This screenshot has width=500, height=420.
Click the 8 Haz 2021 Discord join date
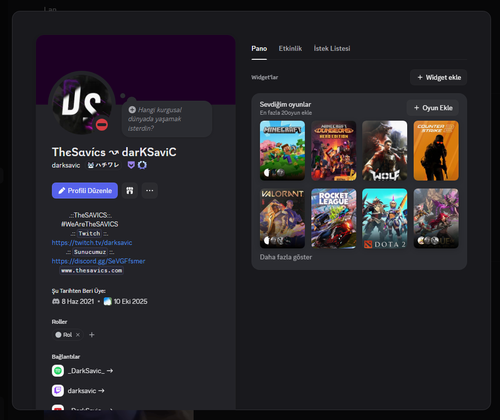pos(78,301)
